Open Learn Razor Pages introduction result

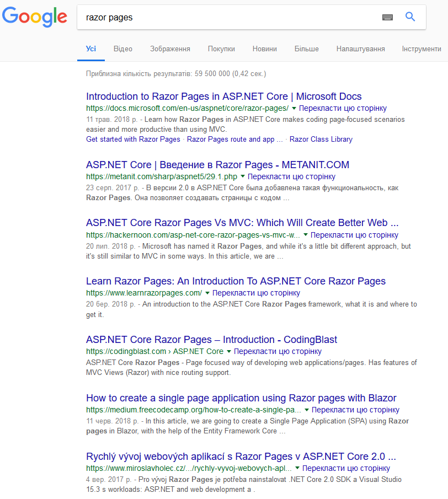tap(236, 281)
